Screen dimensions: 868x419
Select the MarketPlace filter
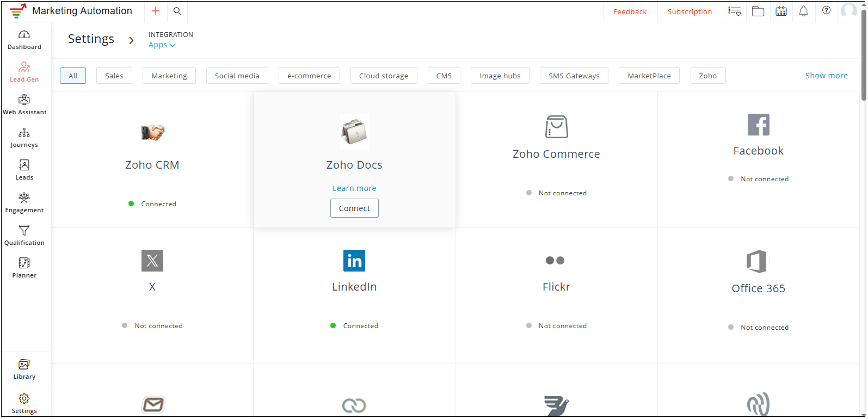[x=649, y=76]
